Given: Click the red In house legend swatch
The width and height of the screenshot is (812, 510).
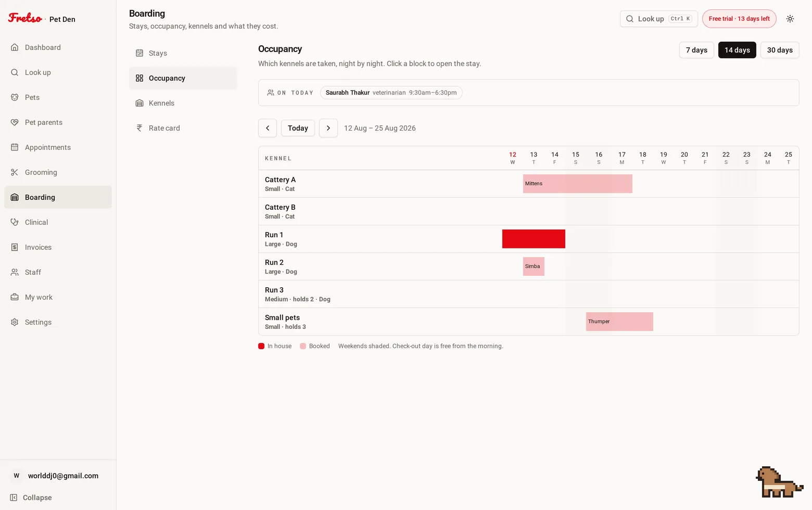Looking at the screenshot, I should (x=261, y=346).
